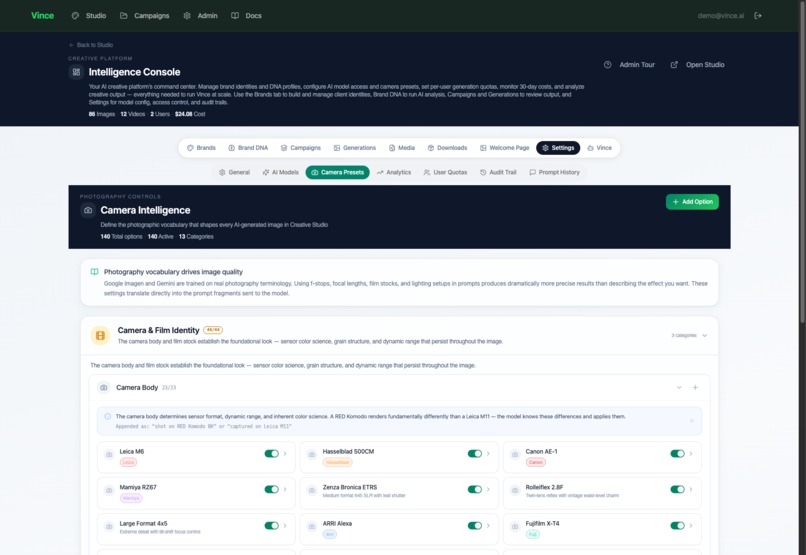Switch to the Audit Trail sub-tab

(x=498, y=172)
